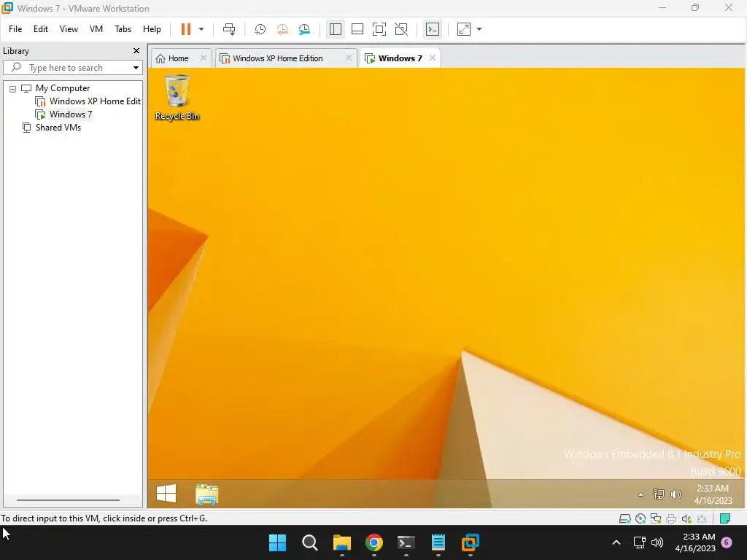Click the printer device status icon
Image resolution: width=747 pixels, height=560 pixels.
coord(671,518)
